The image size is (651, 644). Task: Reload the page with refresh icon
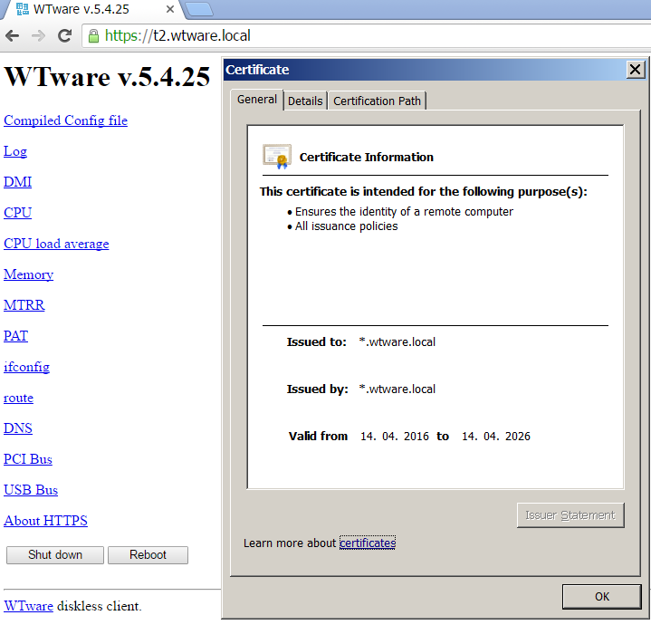(x=64, y=36)
